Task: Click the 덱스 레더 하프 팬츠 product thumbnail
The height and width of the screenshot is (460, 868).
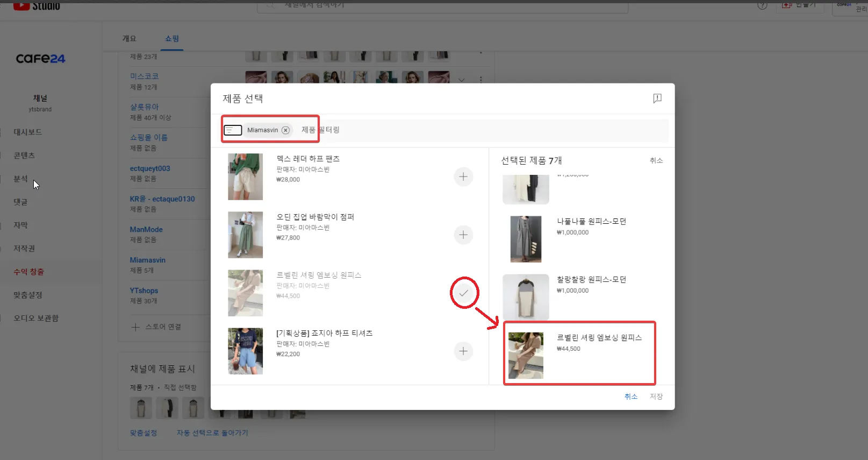Action: (246, 176)
